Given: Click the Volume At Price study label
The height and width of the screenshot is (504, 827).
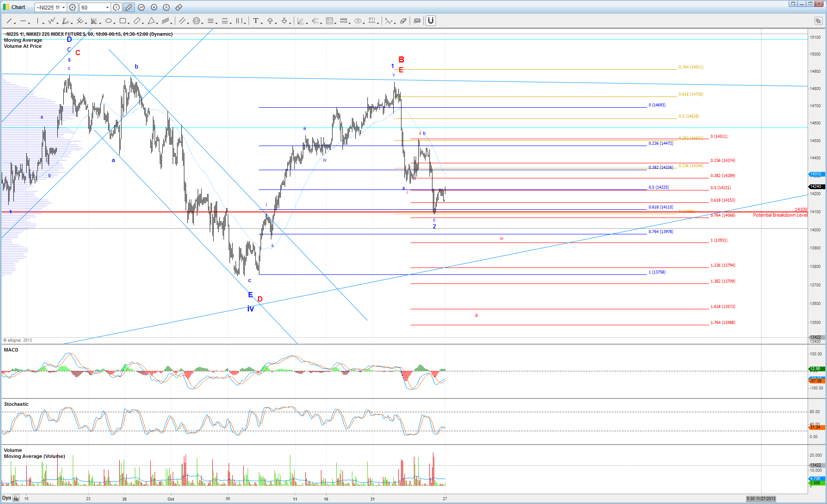Looking at the screenshot, I should (23, 46).
